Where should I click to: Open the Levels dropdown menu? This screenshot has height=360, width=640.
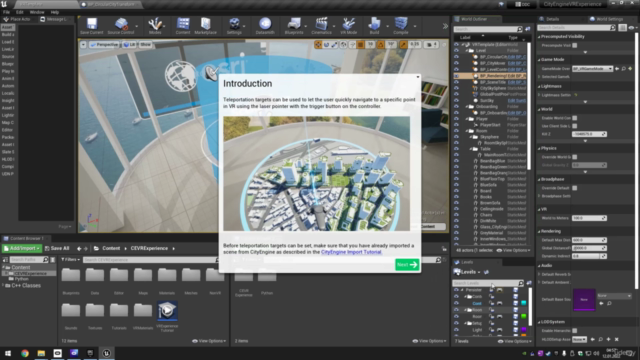pyautogui.click(x=467, y=272)
